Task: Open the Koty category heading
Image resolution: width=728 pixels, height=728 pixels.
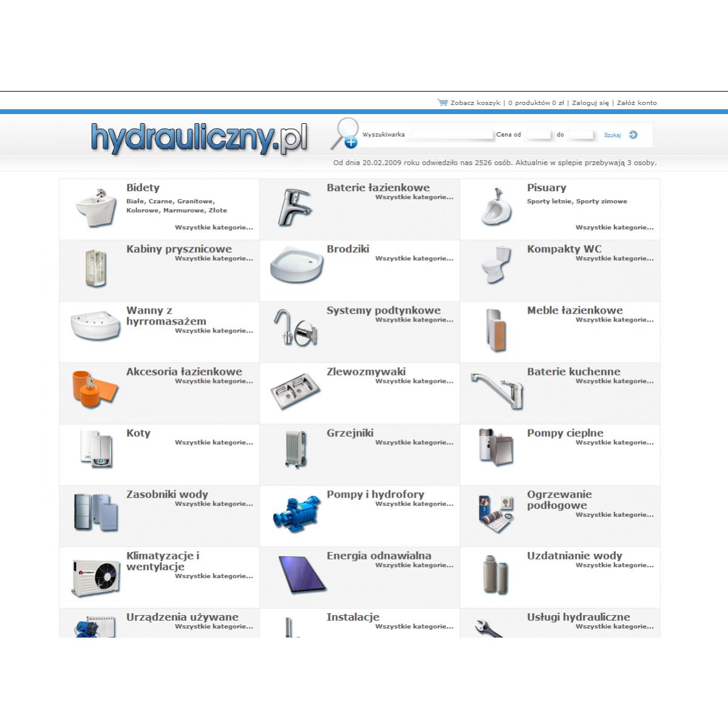Action: (138, 433)
